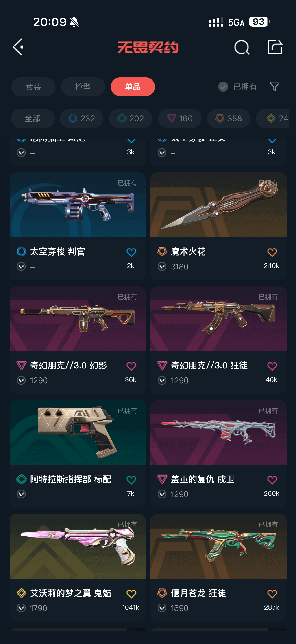This screenshot has height=644, width=296.
Task: Filter by blue tier 232
Action: (82, 118)
